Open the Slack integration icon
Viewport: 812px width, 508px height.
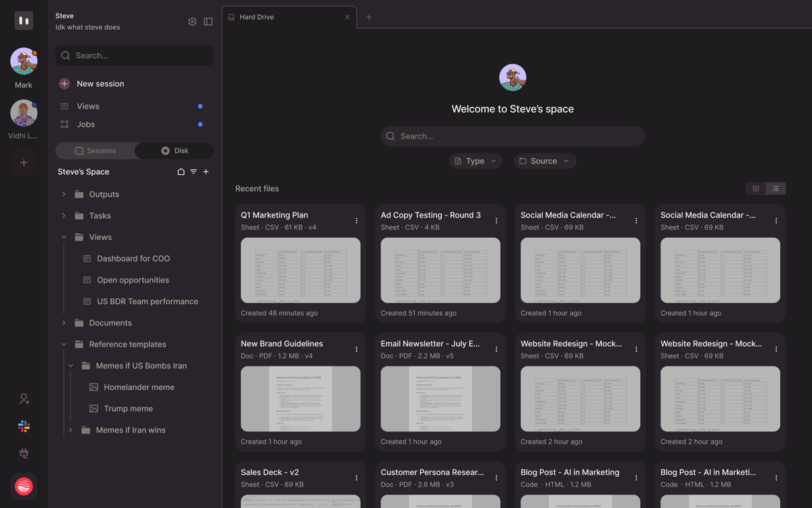(x=24, y=426)
